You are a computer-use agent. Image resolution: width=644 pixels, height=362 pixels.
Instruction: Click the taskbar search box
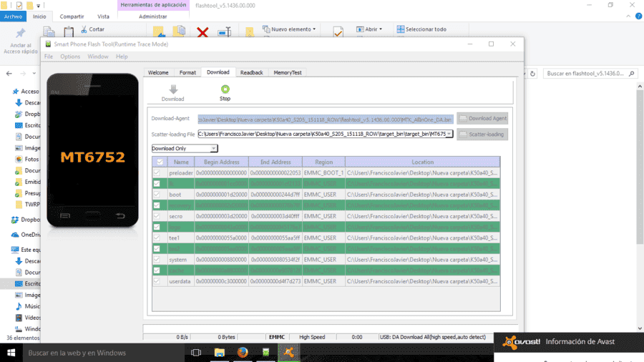click(104, 353)
